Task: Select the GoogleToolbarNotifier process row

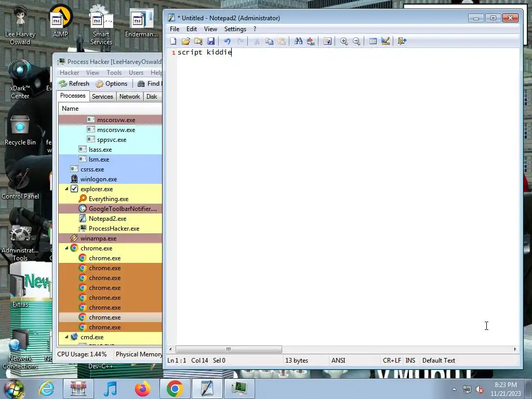Action: [x=110, y=209]
